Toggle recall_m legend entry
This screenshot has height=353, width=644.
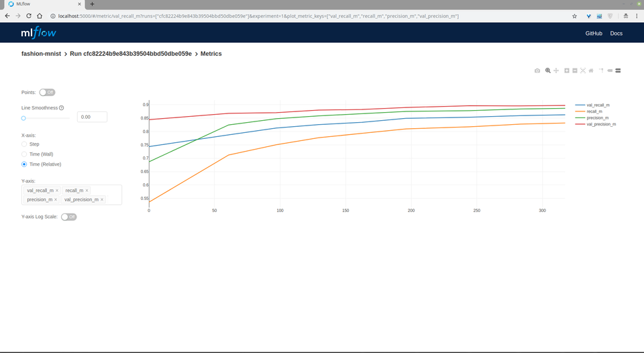click(588, 111)
